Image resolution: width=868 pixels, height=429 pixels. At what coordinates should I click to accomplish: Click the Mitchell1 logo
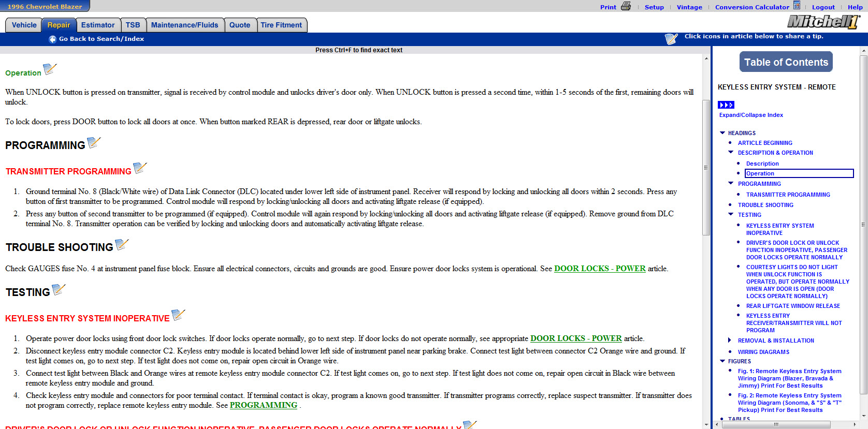(x=823, y=21)
